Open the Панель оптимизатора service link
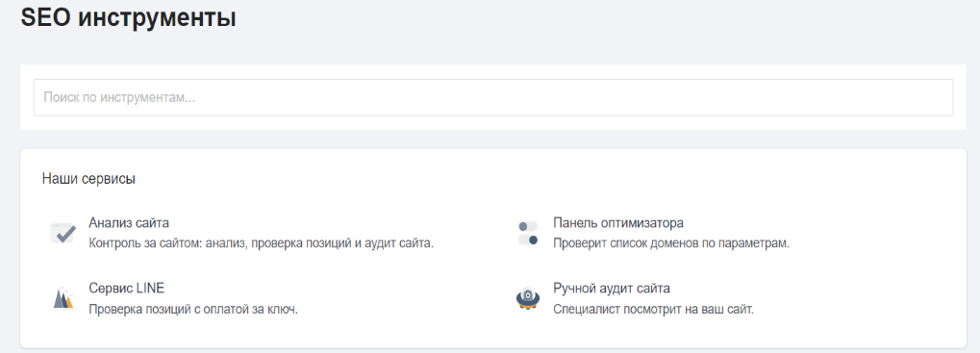 tap(618, 222)
